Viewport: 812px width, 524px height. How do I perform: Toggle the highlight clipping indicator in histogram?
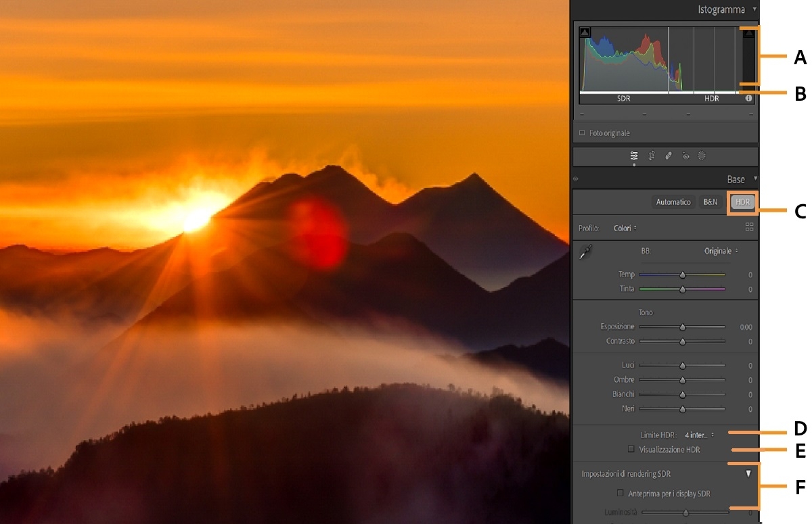(x=748, y=33)
